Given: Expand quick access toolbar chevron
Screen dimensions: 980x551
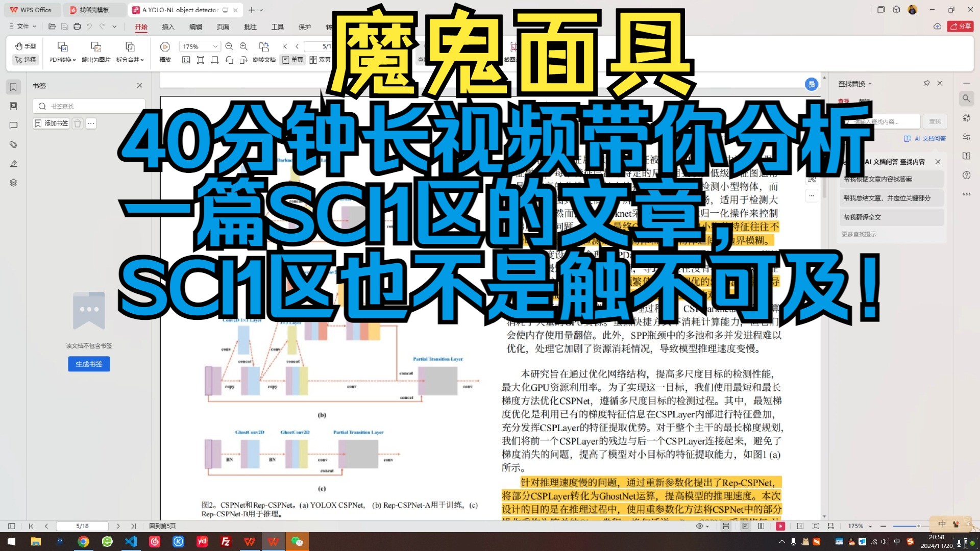Looking at the screenshot, I should pos(114,26).
